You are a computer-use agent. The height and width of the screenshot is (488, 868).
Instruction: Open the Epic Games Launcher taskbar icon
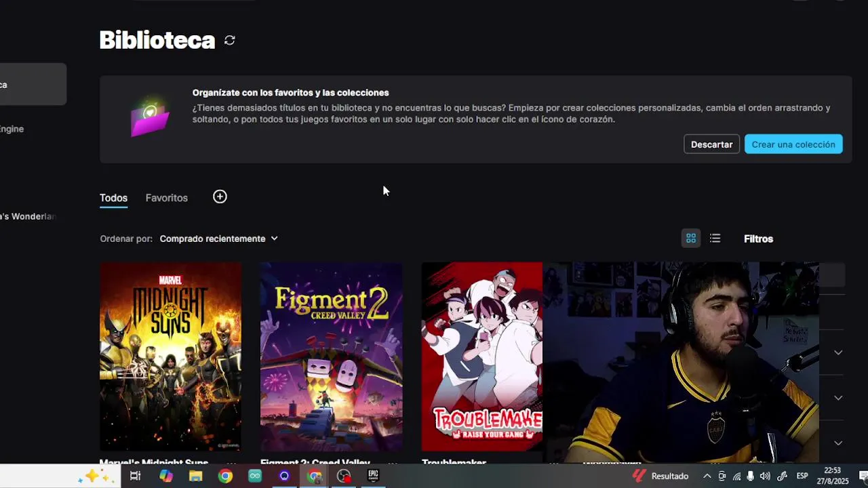point(373,476)
